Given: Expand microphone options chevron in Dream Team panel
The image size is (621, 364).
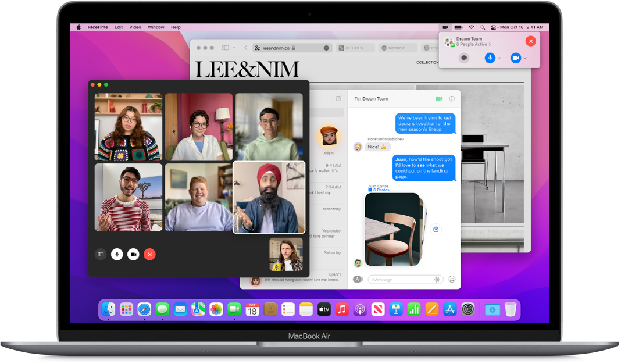Looking at the screenshot, I should [499, 58].
